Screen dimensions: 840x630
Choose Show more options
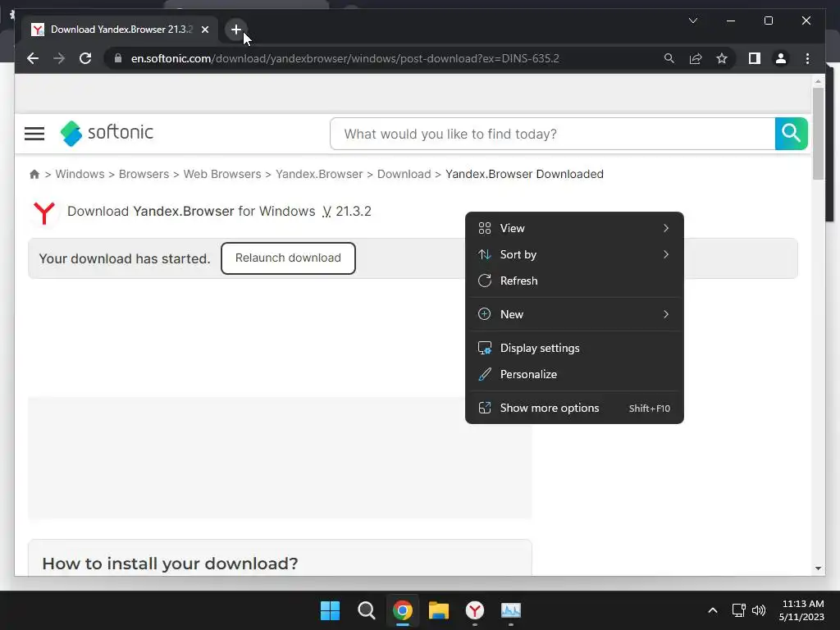(574, 409)
